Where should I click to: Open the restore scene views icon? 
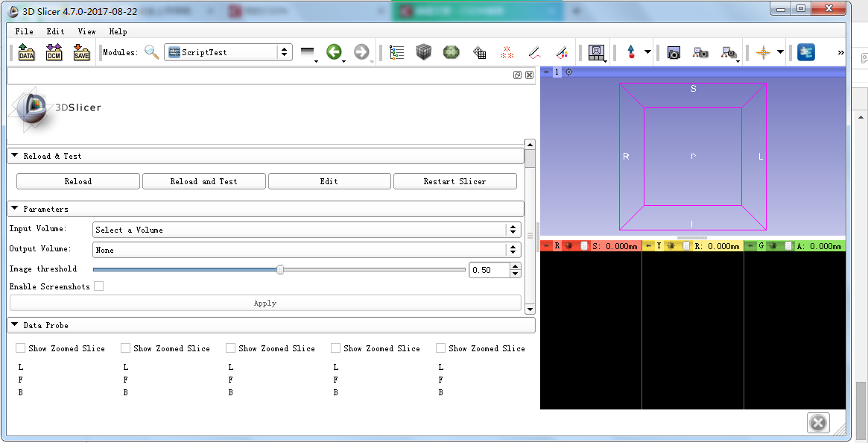point(729,53)
